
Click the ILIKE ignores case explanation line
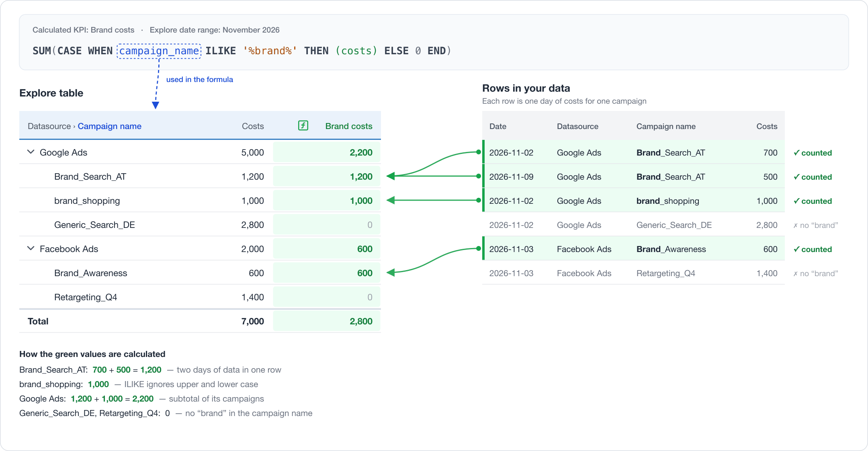pyautogui.click(x=139, y=384)
